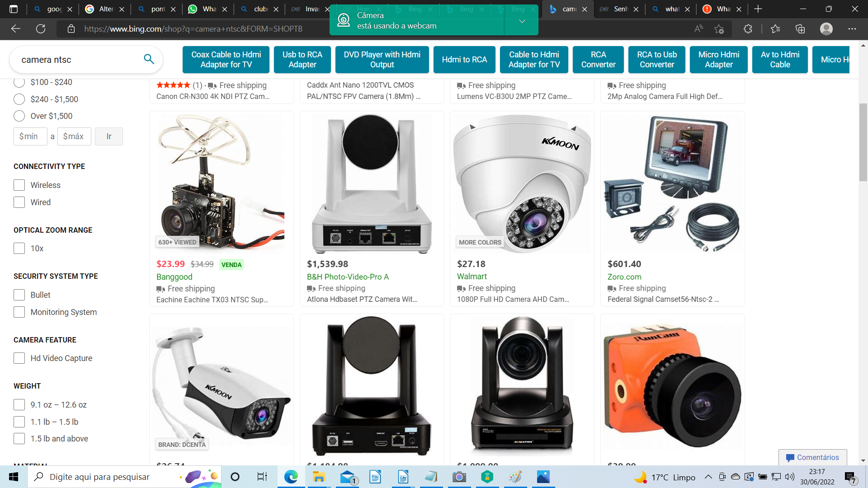
Task: Check Monitoring System checkbox
Action: [x=19, y=312]
